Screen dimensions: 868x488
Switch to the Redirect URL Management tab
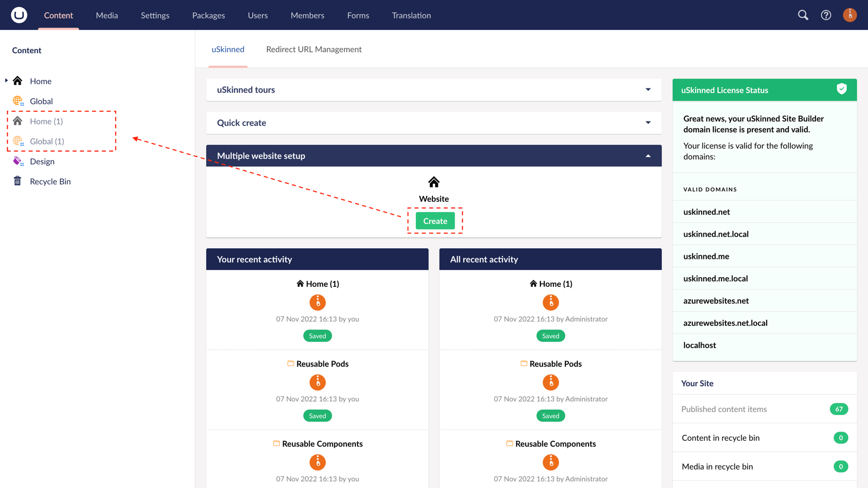click(x=314, y=49)
